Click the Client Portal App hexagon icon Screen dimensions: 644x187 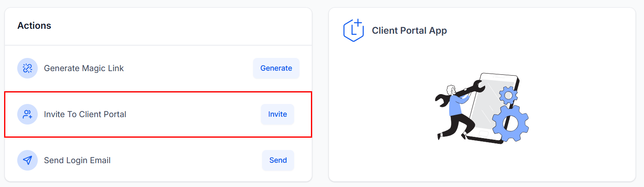(x=353, y=31)
